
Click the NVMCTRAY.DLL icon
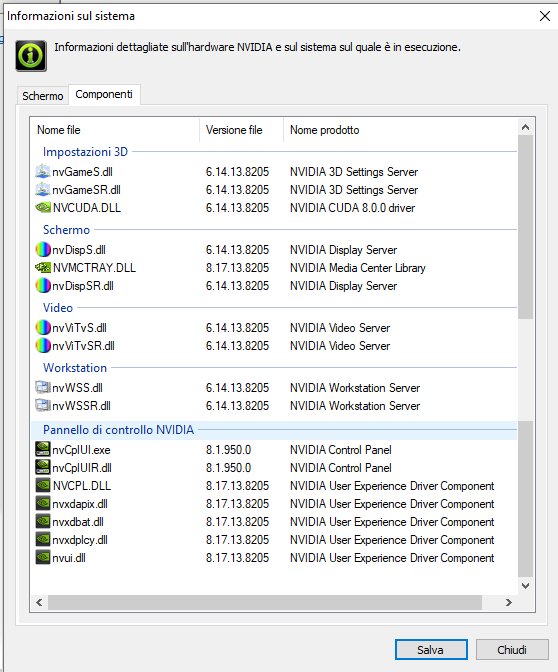(x=42, y=267)
